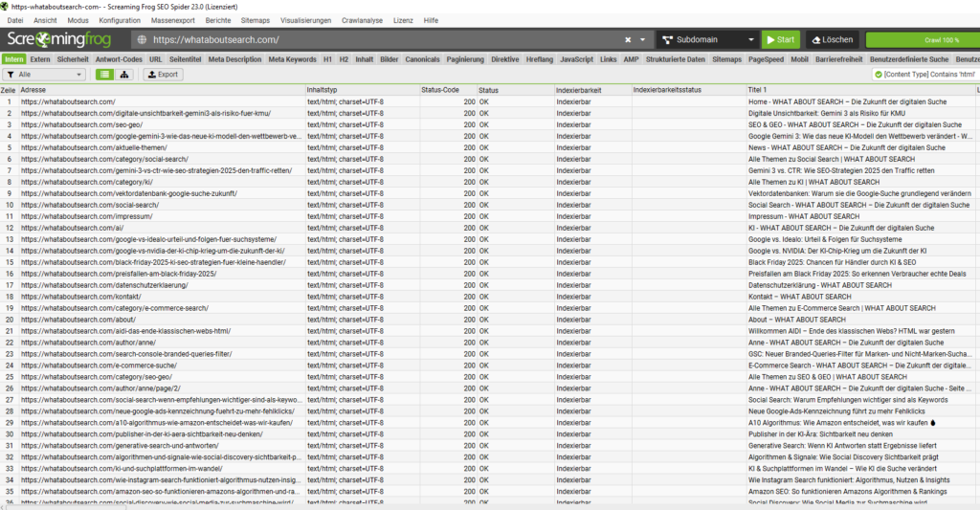Open the Subdomain crawl scope dropdown
Viewport: 980px width, 510px height.
click(708, 39)
